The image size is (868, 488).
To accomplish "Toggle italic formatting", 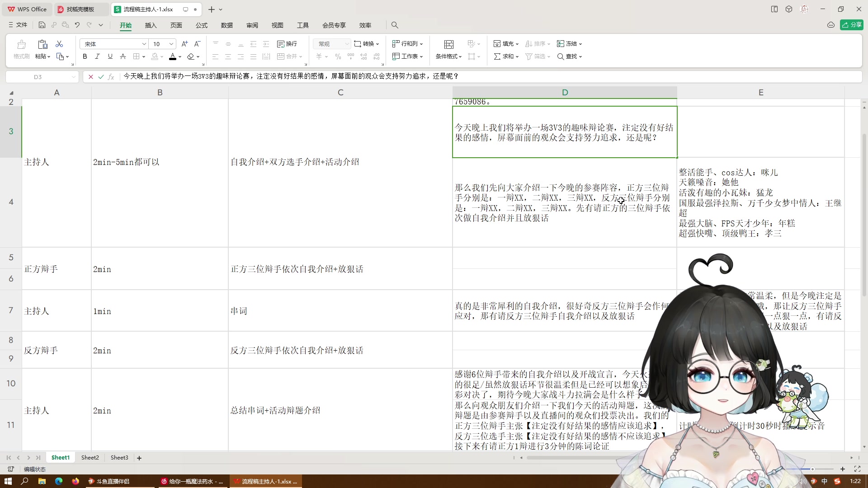I will 97,56.
